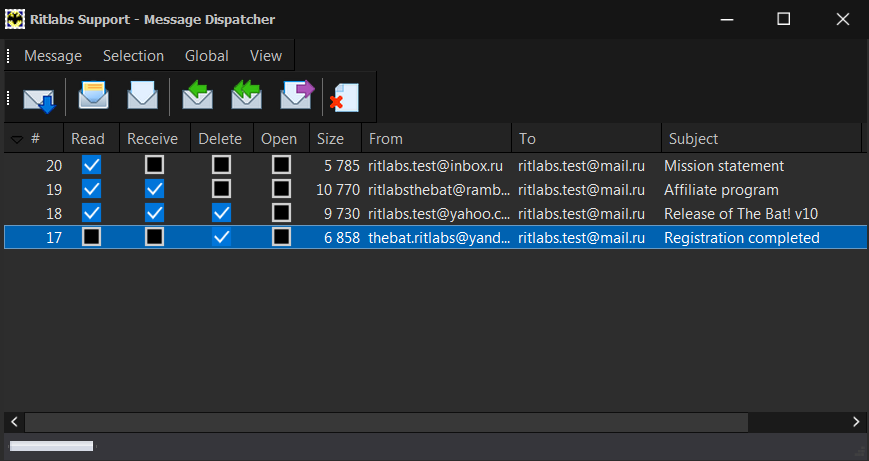Viewport: 869px width, 461px height.
Task: Sort by the Read column header
Action: [91, 139]
